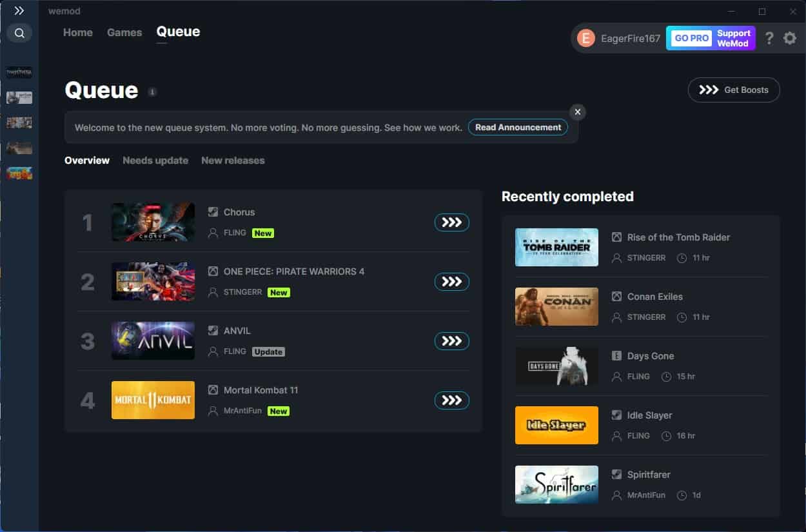Click Steam icon beside Idle Slayer
This screenshot has height=532, width=806.
[616, 415]
